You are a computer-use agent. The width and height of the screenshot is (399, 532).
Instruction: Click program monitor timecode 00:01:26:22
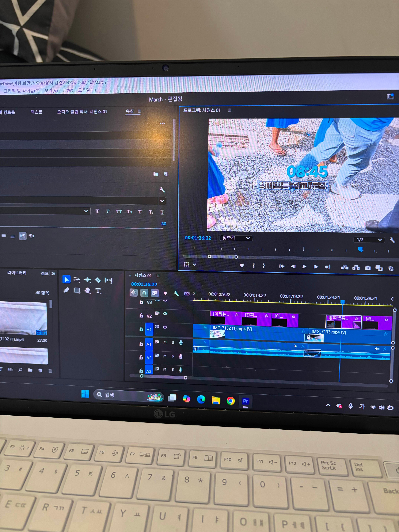pyautogui.click(x=198, y=238)
